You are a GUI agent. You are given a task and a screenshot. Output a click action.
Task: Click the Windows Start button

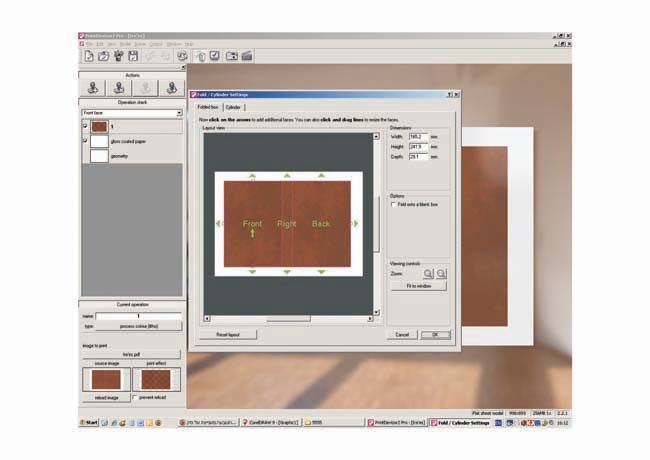89,423
